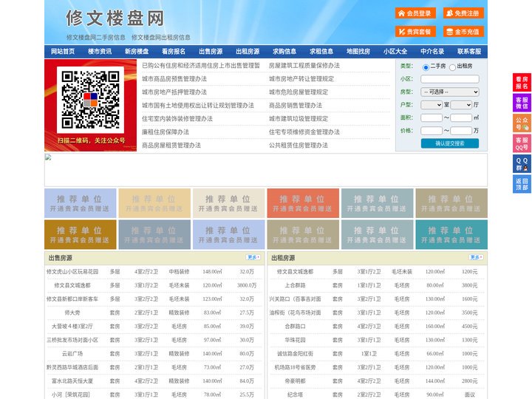Open 住宅专项维修资金管理办法 link
This screenshot has height=399, width=532.
point(304,132)
